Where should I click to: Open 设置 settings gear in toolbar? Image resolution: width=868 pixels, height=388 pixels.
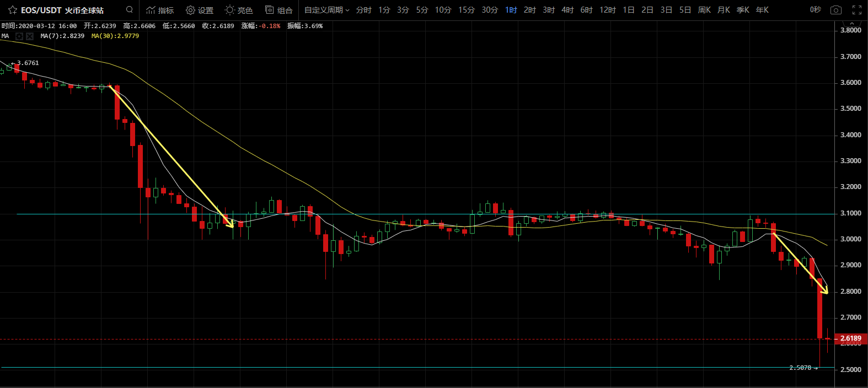(x=199, y=10)
